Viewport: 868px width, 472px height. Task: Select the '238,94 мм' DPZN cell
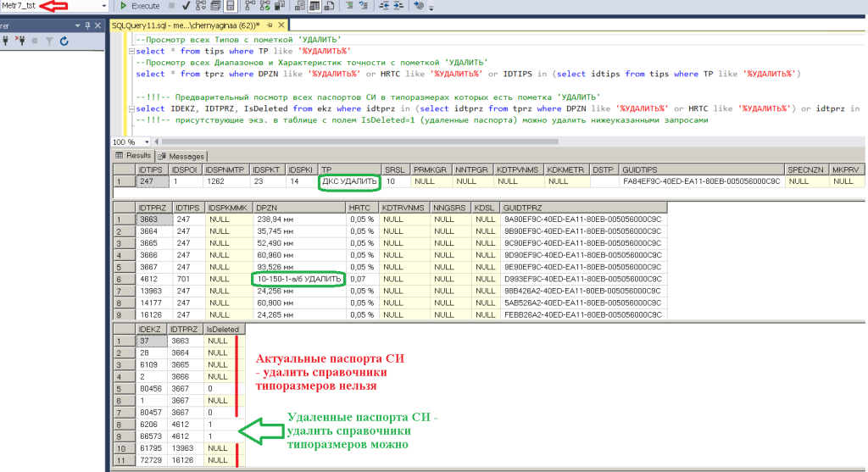299,219
